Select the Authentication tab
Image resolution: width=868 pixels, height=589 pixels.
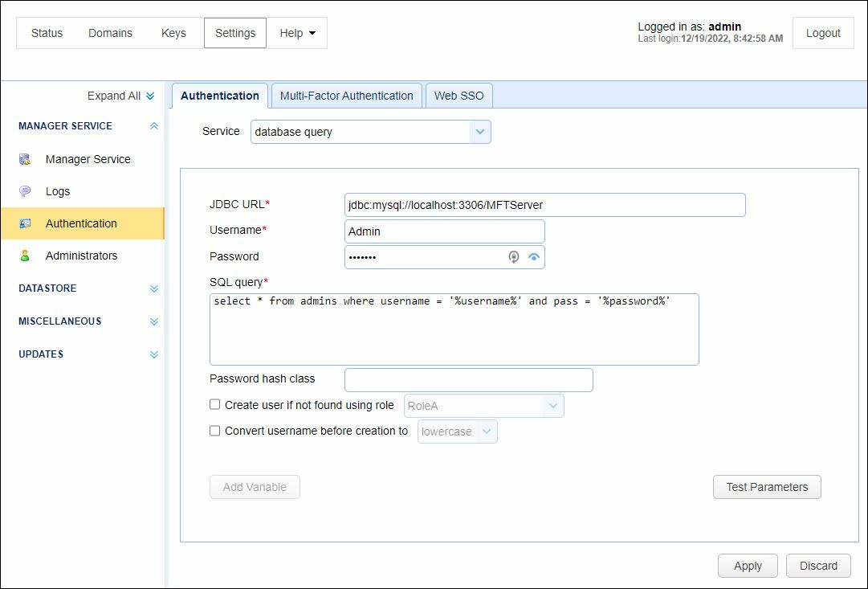tap(220, 96)
